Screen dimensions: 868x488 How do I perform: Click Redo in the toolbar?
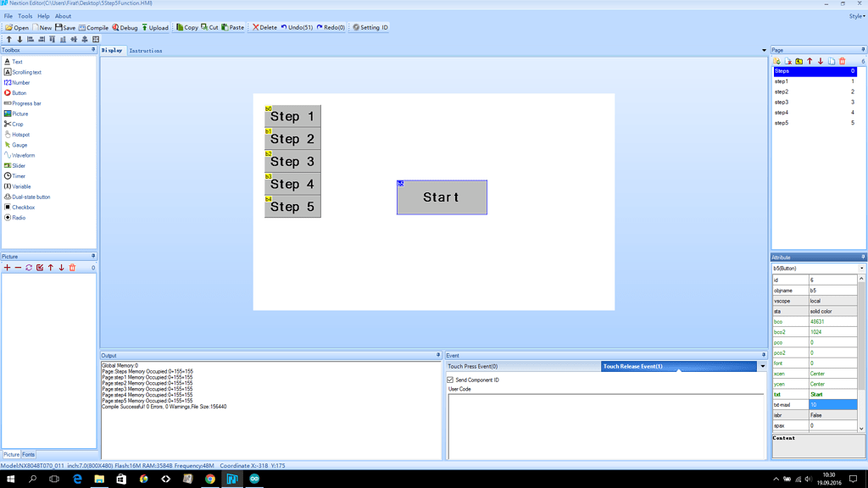click(x=331, y=27)
